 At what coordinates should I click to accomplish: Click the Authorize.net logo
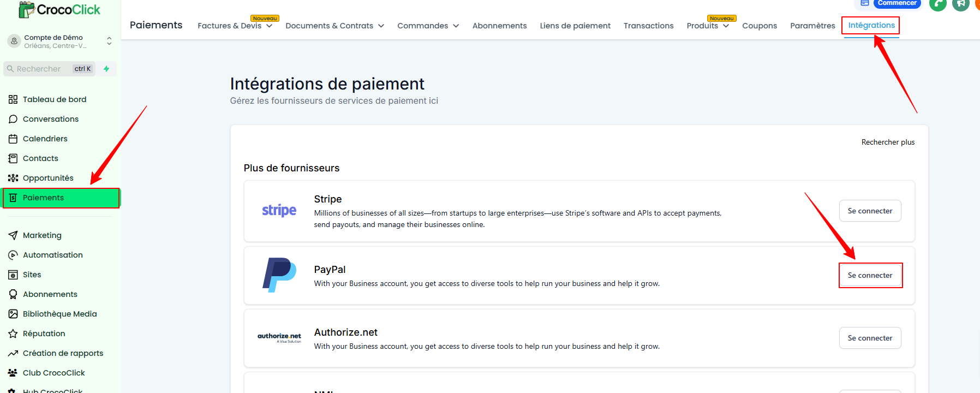(x=279, y=338)
